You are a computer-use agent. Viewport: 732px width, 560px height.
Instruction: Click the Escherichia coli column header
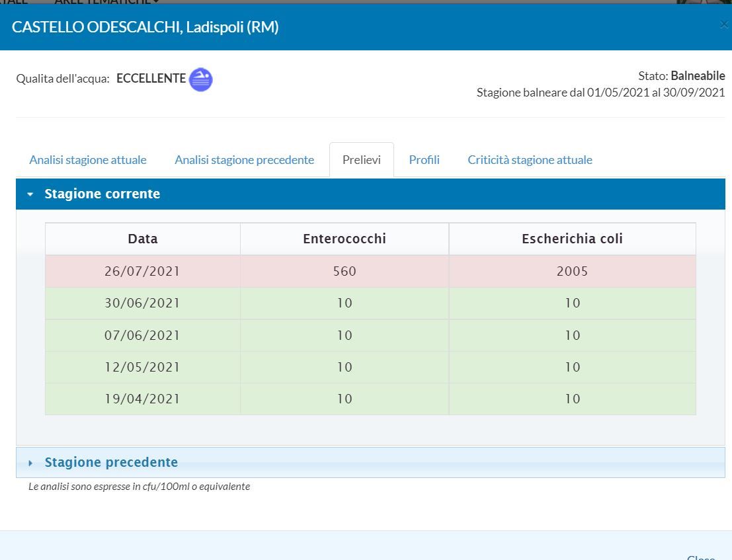(x=572, y=239)
